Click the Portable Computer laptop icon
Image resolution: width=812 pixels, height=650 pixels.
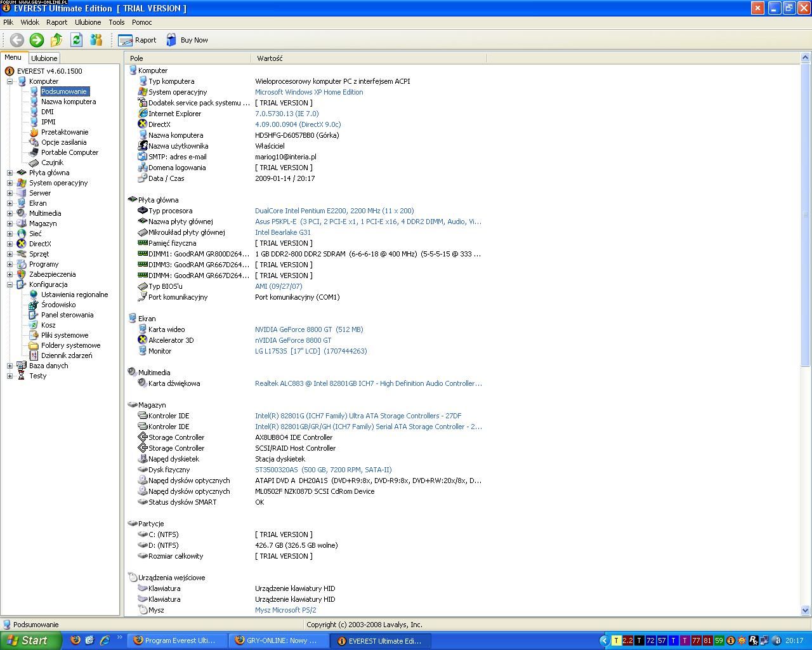(34, 152)
